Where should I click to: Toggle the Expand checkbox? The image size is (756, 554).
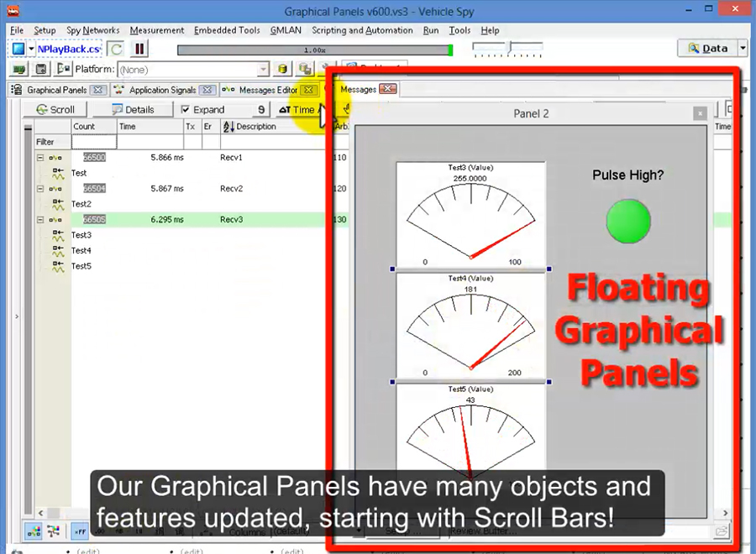tap(185, 110)
